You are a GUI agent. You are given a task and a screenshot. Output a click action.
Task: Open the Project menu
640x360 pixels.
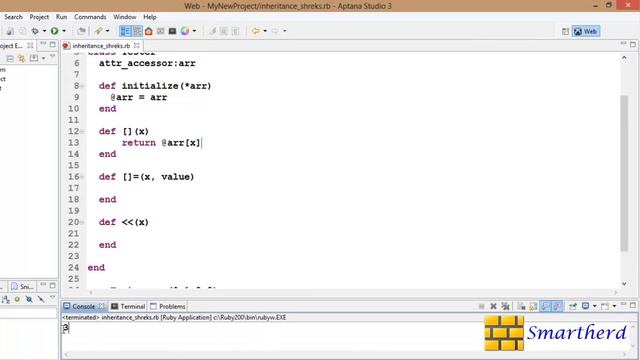pos(39,17)
